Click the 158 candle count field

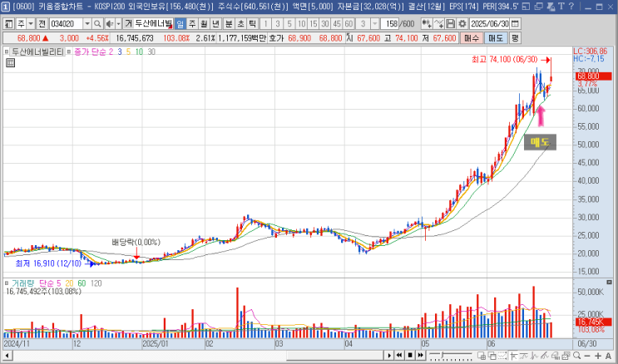click(x=390, y=24)
